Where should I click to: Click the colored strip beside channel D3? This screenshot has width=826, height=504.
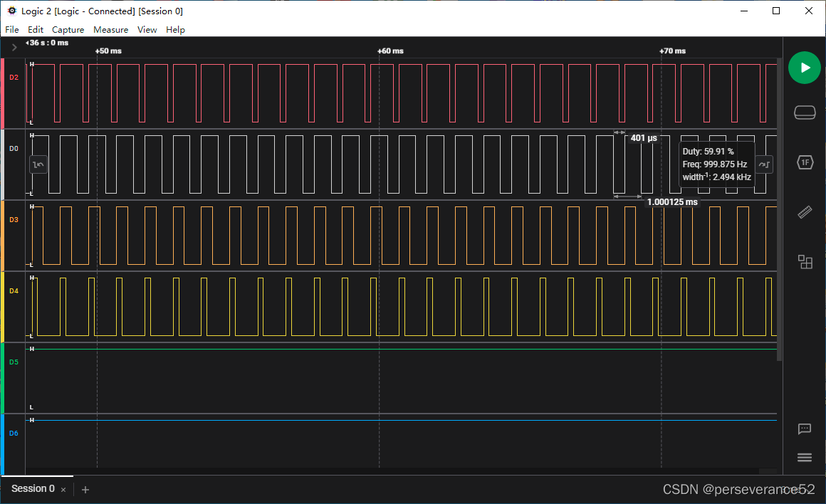pos(3,235)
